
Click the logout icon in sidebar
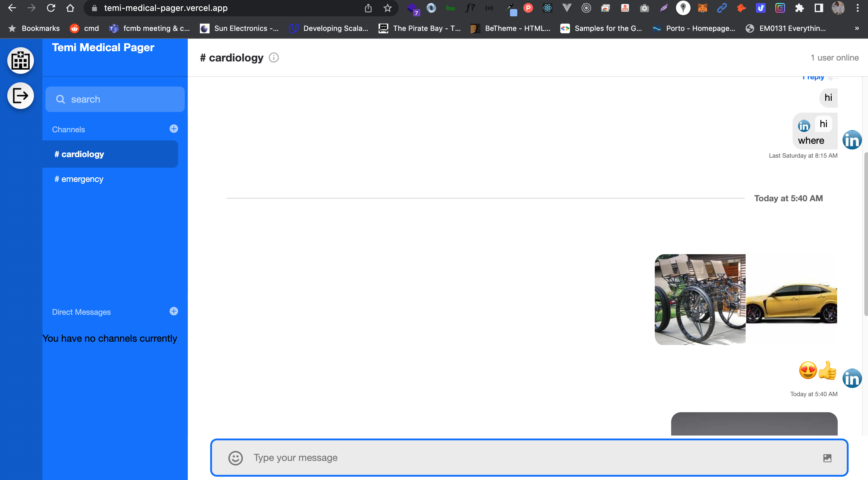click(21, 96)
